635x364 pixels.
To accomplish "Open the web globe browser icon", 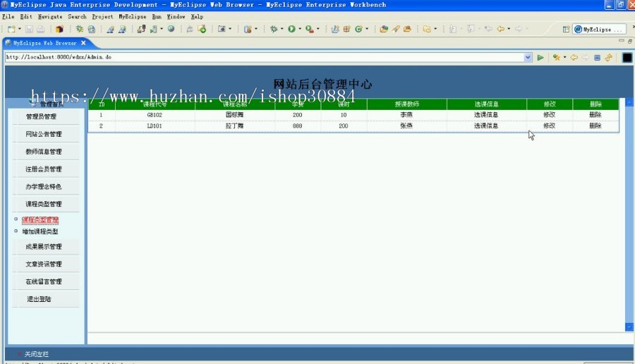I will tap(171, 29).
